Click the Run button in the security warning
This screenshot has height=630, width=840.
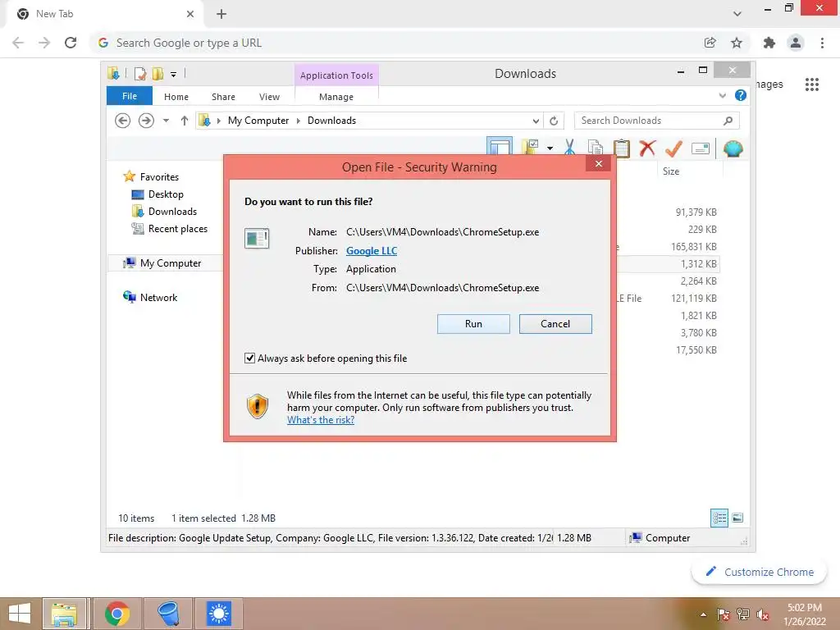point(473,323)
